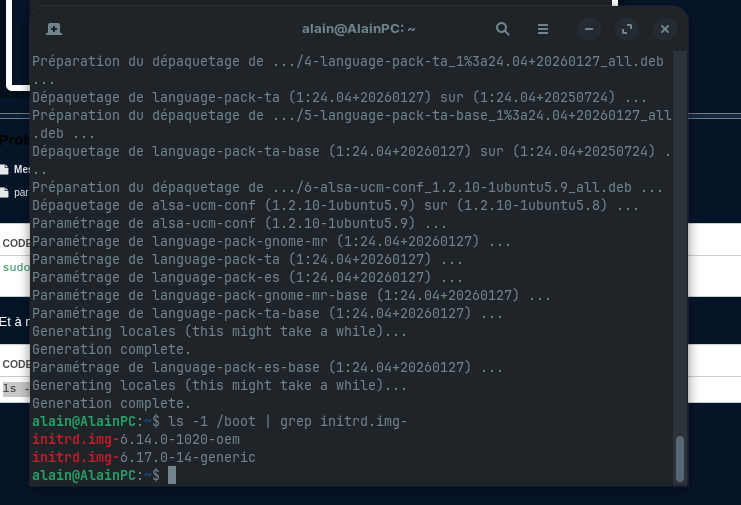Open a new terminal tab
The width and height of the screenshot is (741, 505).
point(54,29)
